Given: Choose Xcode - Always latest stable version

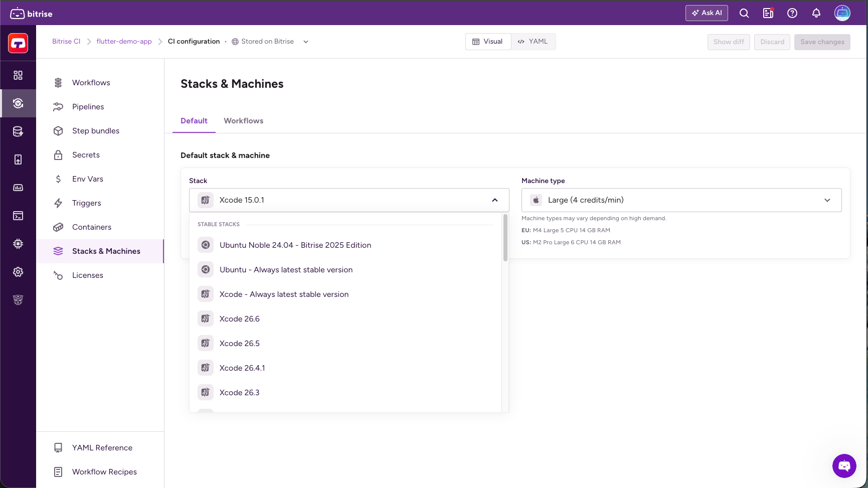Looking at the screenshot, I should tap(345, 294).
